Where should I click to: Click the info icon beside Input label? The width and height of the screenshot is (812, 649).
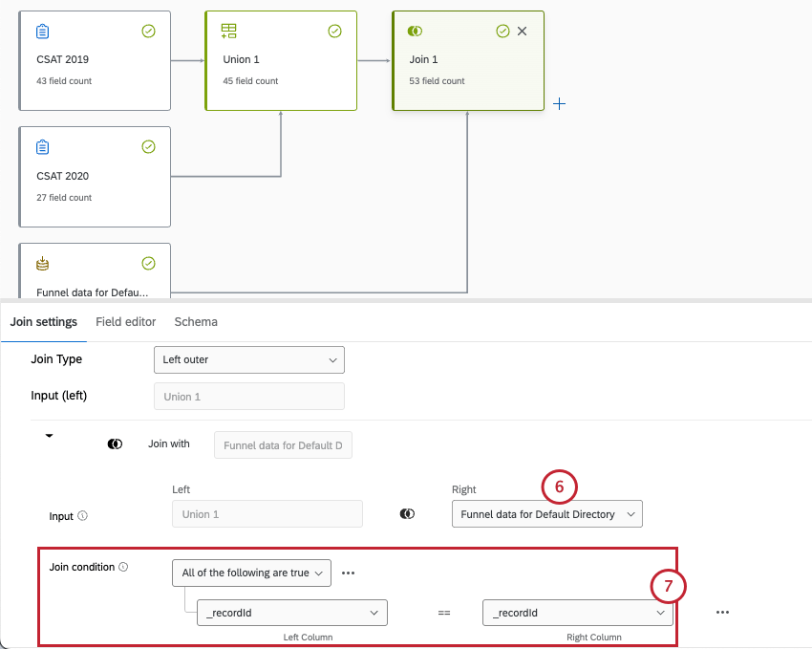82,516
